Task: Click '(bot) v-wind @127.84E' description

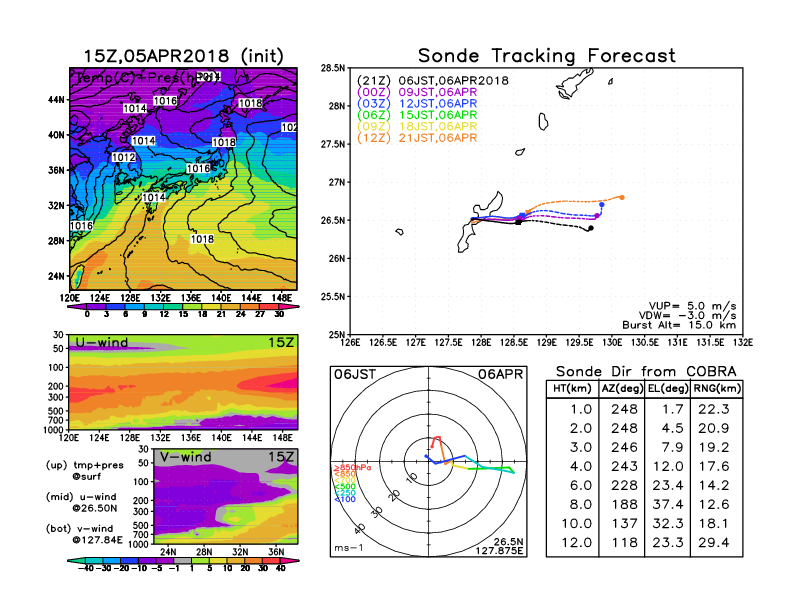Action: coord(84,534)
